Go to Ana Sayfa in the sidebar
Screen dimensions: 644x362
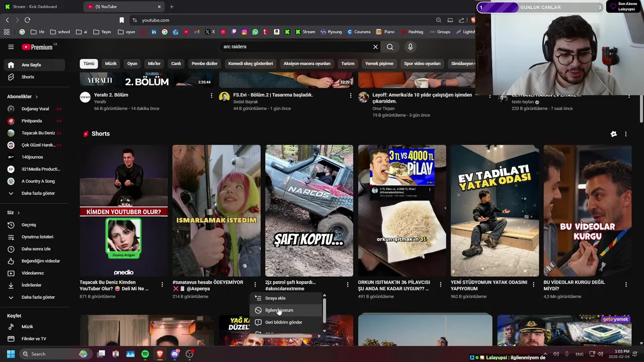(34, 65)
